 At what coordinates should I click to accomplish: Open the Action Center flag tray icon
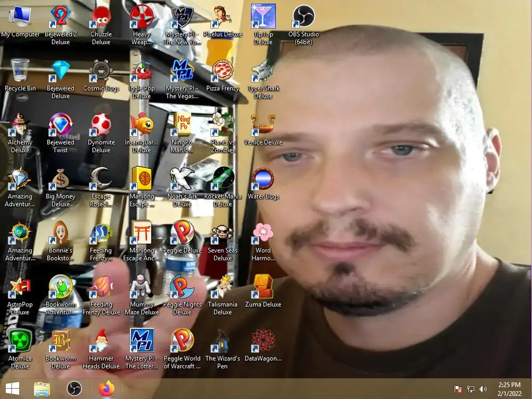coord(458,389)
